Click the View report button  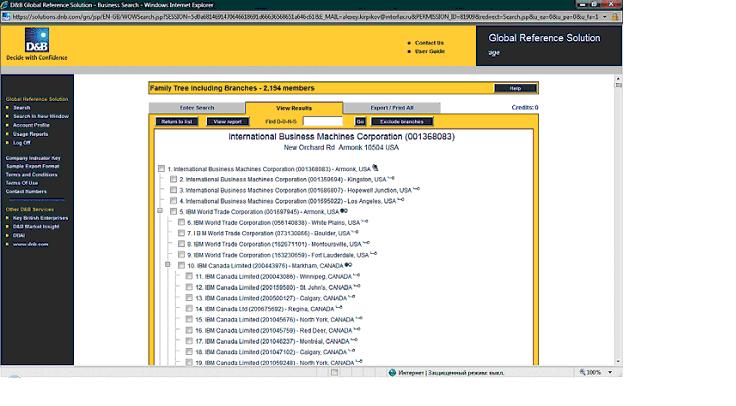(228, 122)
